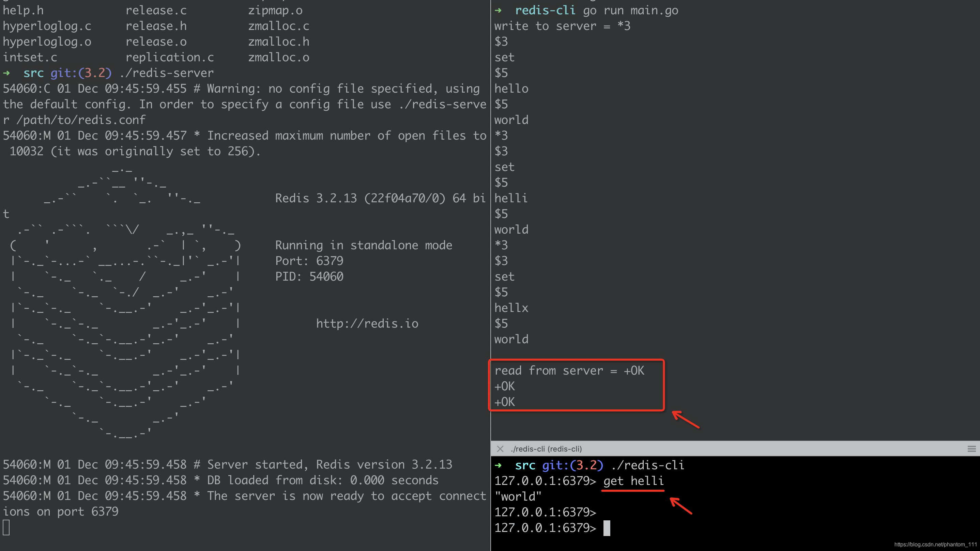Click 'Redis 3.2.13 (22f04a70/0)' version text
This screenshot has width=980, height=551.
[x=360, y=199]
